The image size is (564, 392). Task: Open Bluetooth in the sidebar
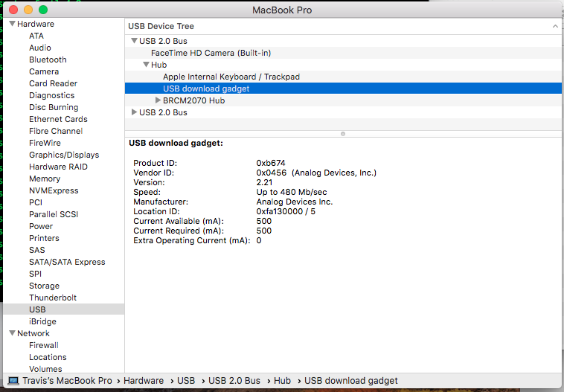pyautogui.click(x=48, y=60)
